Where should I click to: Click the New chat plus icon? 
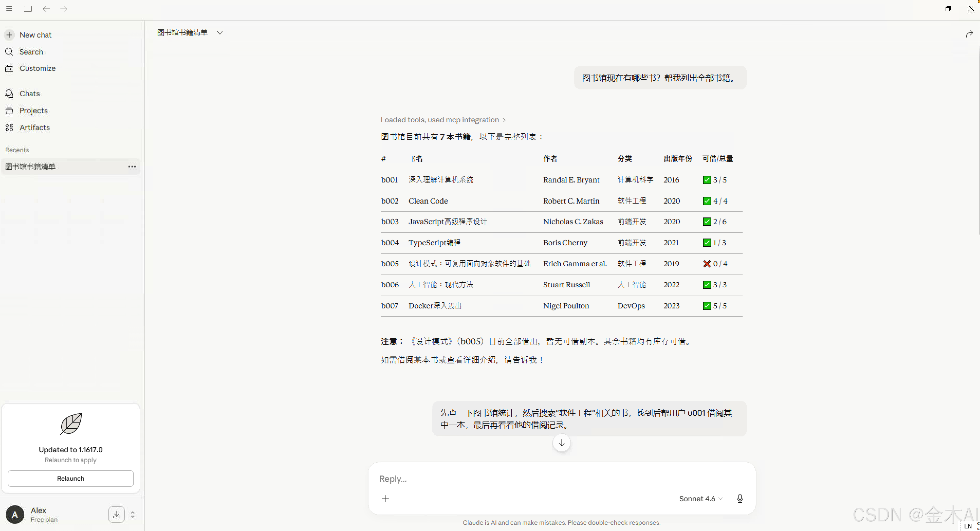click(x=10, y=35)
